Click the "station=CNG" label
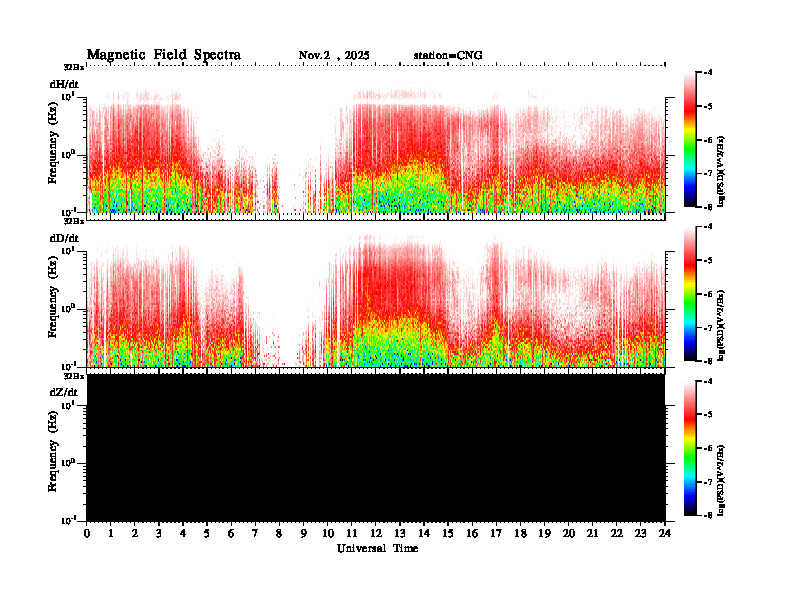The width and height of the screenshot is (792, 612). (x=448, y=56)
